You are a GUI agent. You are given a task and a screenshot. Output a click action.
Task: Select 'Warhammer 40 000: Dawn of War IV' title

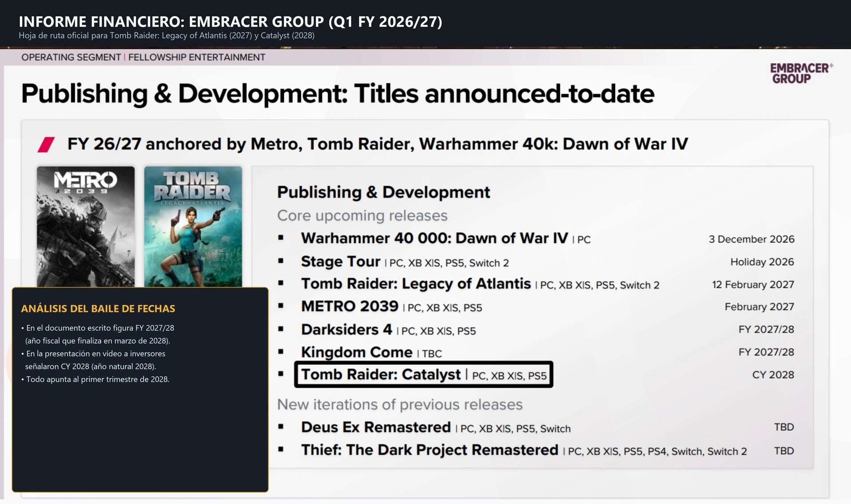click(434, 238)
